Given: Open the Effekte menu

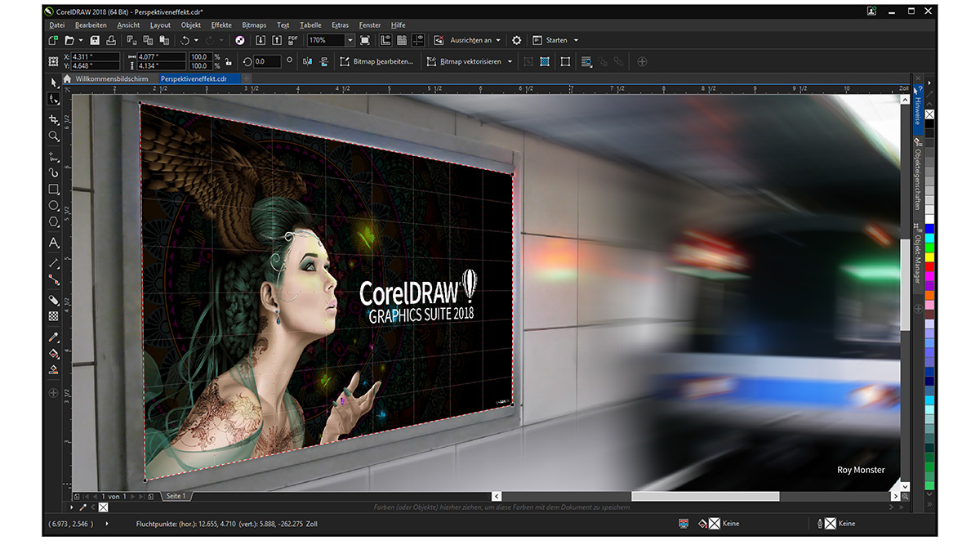Looking at the screenshot, I should click(x=221, y=25).
